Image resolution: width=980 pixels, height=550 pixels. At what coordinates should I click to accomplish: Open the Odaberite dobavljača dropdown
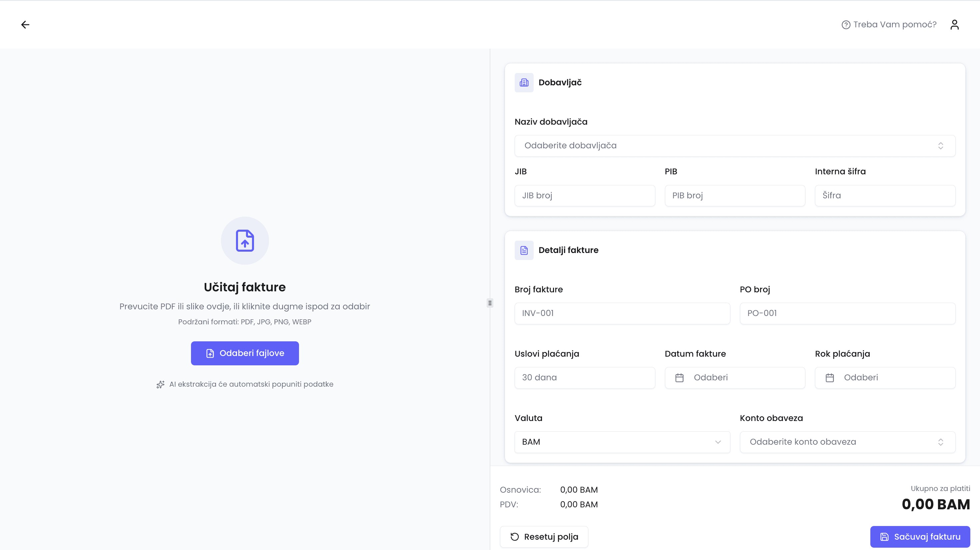(734, 146)
